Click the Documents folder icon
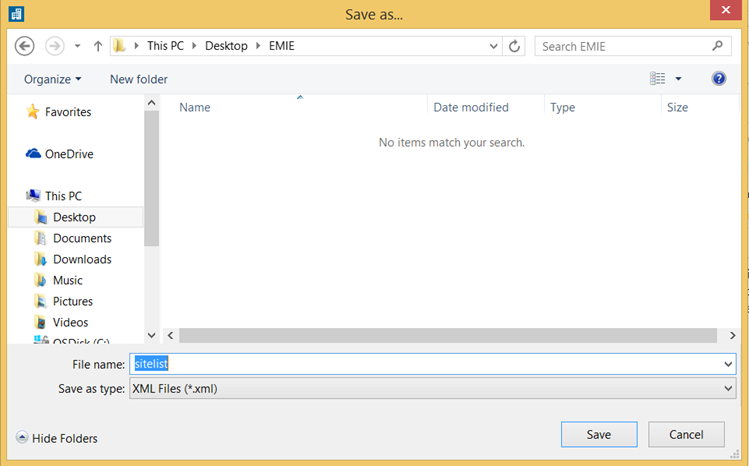Image resolution: width=749 pixels, height=466 pixels. (x=41, y=238)
